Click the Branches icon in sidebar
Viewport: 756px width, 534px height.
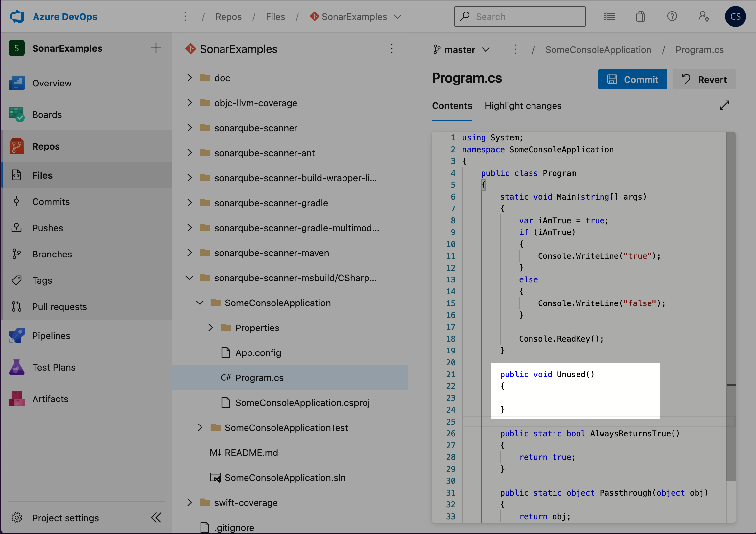point(16,254)
